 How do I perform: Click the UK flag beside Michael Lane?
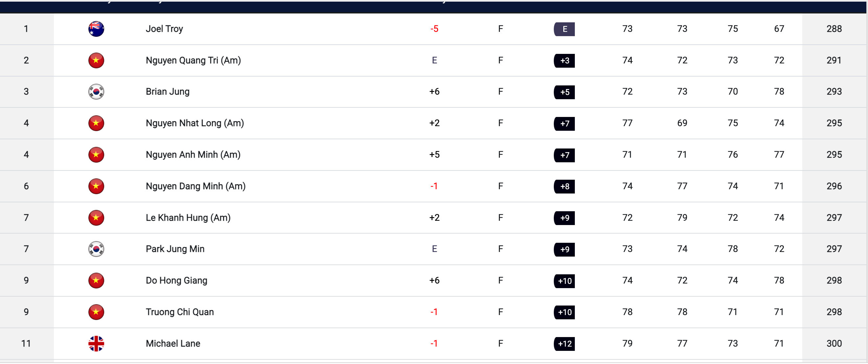pos(96,344)
